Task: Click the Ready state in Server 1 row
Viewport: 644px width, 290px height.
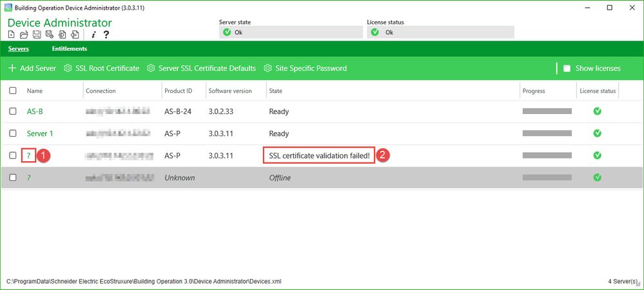Action: [279, 133]
